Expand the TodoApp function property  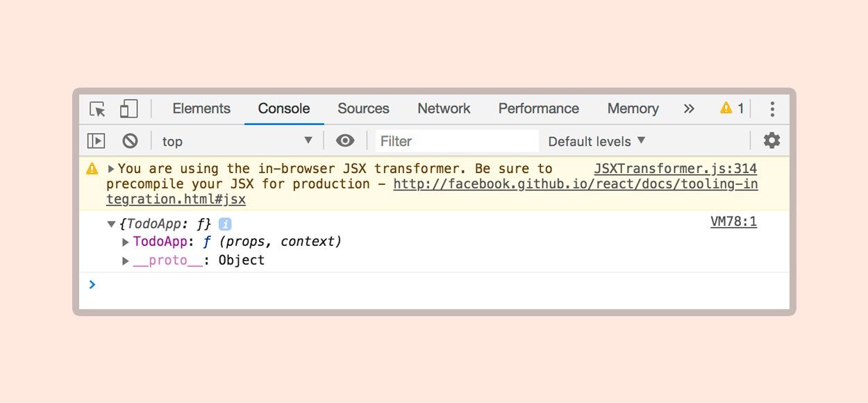[126, 242]
